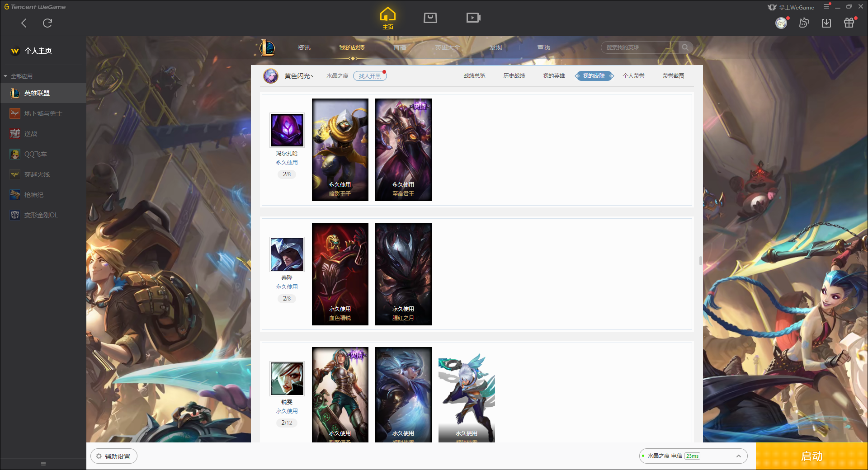Open 战绩总览 sub-tab
The image size is (868, 470).
tap(474, 76)
